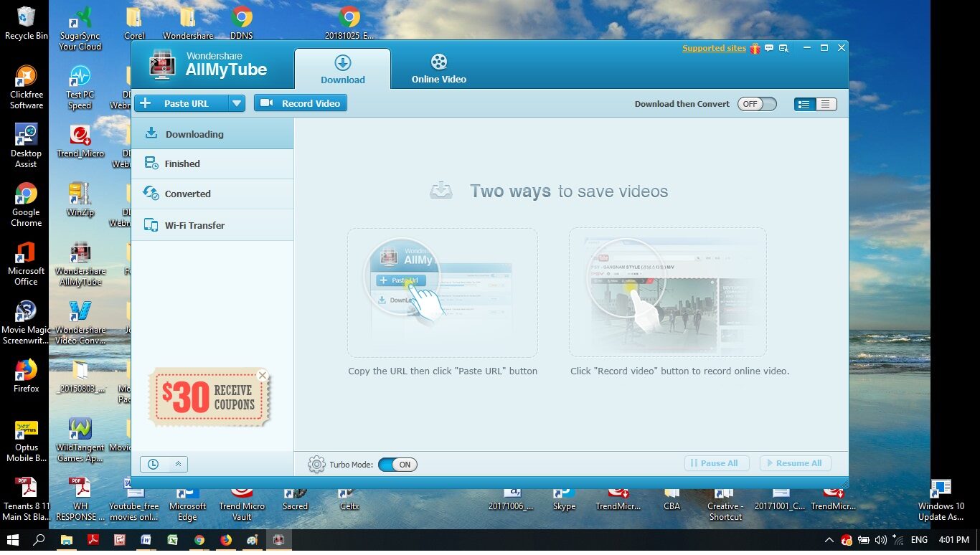
Task: Open the Wi-Fi network tray icon
Action: pyautogui.click(x=899, y=540)
